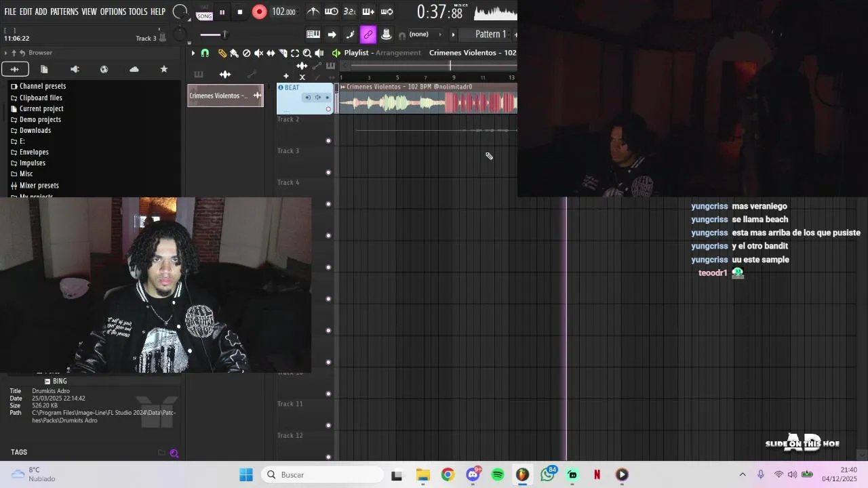Image resolution: width=868 pixels, height=488 pixels.
Task: Open the HELP menu
Action: pyautogui.click(x=158, y=12)
